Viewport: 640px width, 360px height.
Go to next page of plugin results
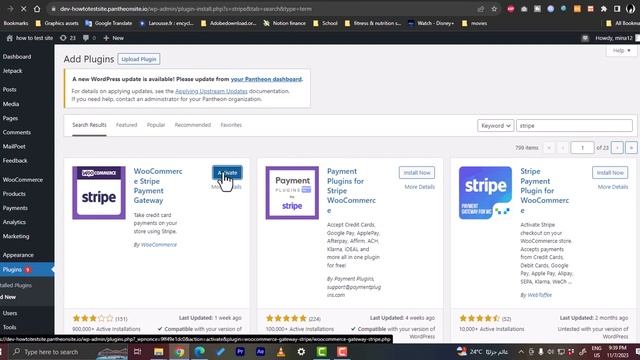617,148
